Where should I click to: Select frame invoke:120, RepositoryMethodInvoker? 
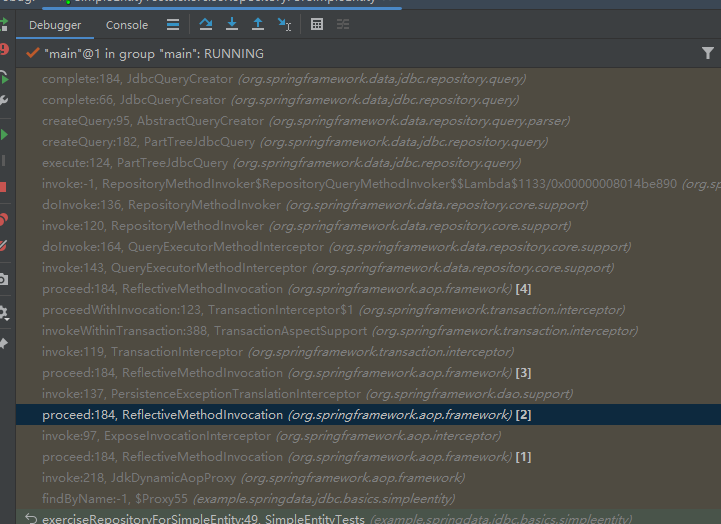368,226
